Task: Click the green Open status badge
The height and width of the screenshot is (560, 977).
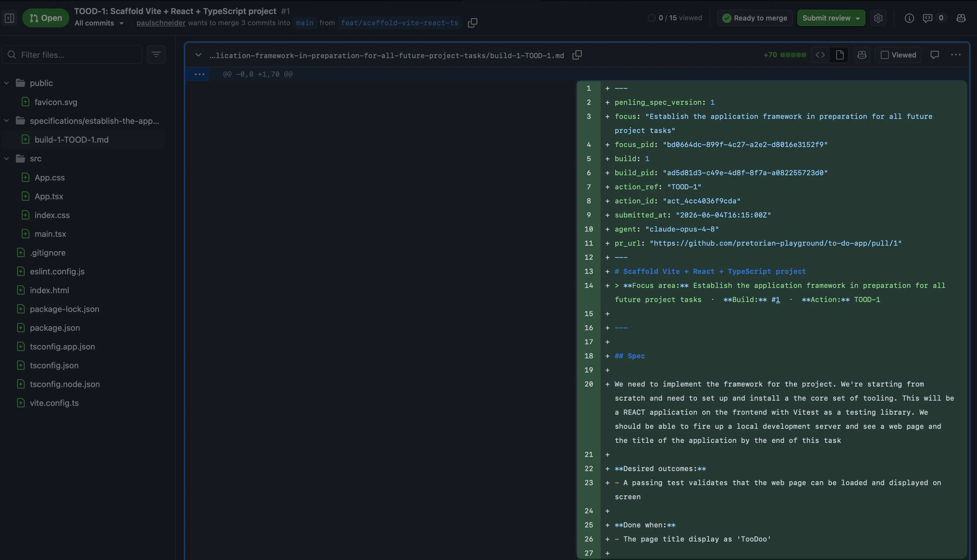Action: tap(46, 18)
